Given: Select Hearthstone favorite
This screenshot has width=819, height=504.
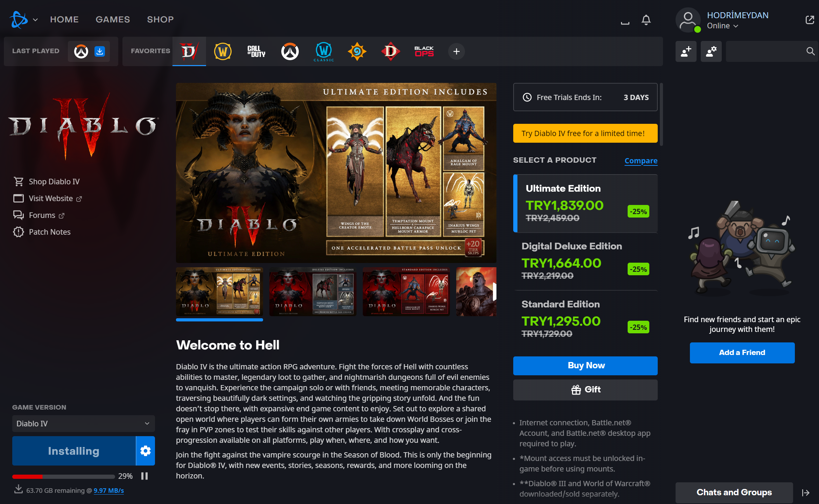Looking at the screenshot, I should coord(357,51).
